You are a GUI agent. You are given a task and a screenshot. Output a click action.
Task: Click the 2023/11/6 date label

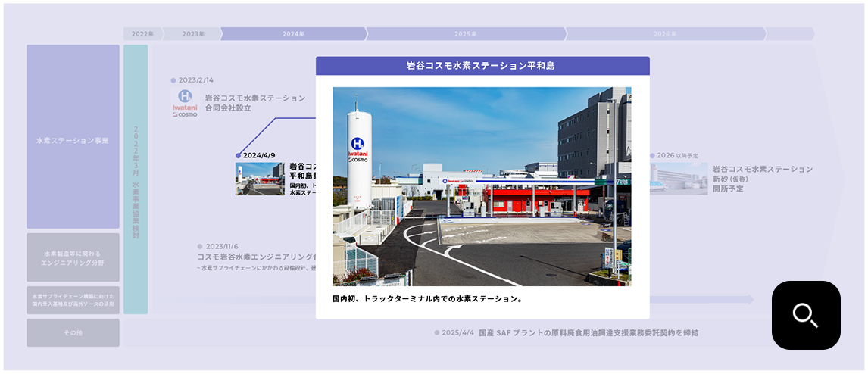click(x=222, y=246)
